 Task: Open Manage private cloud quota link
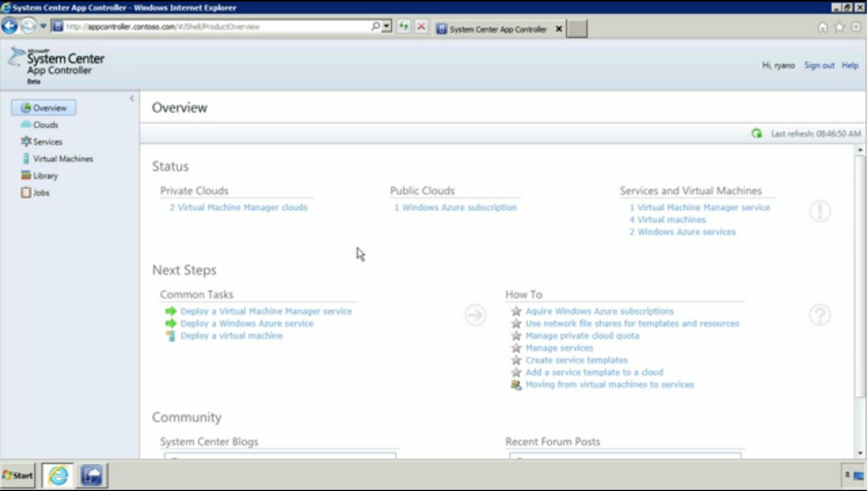(x=582, y=336)
